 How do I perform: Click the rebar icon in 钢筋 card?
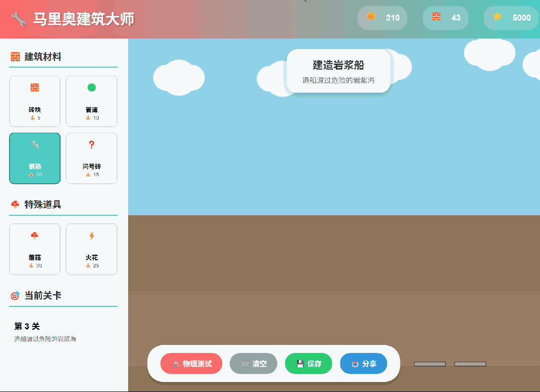[x=35, y=145]
